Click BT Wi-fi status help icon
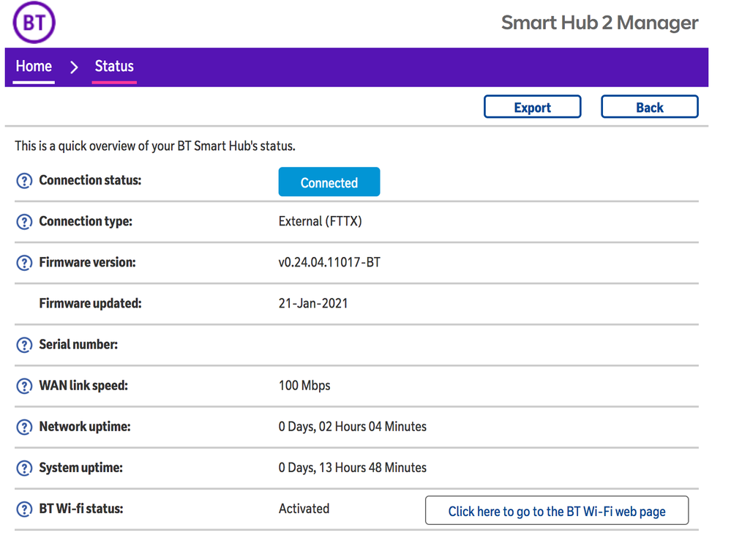 tap(24, 509)
